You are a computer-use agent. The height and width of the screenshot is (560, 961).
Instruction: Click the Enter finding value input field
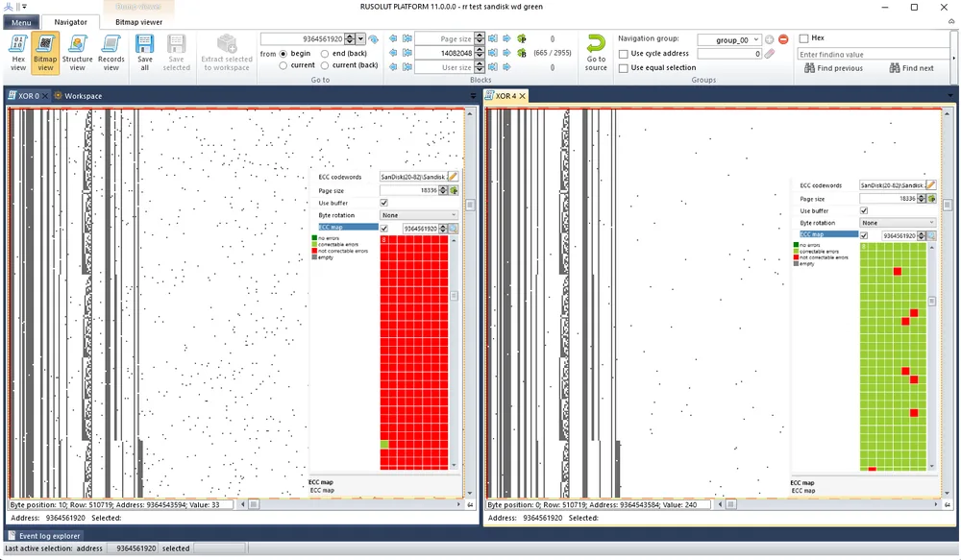click(874, 54)
